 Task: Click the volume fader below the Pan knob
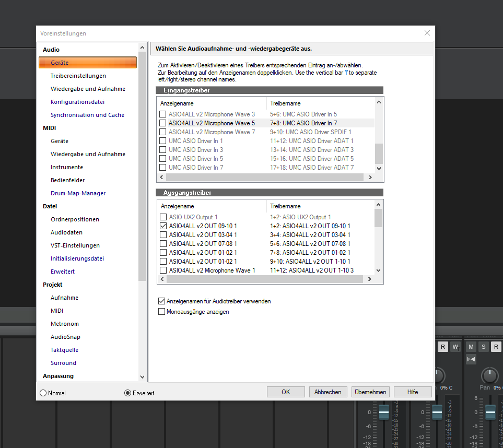click(x=490, y=412)
